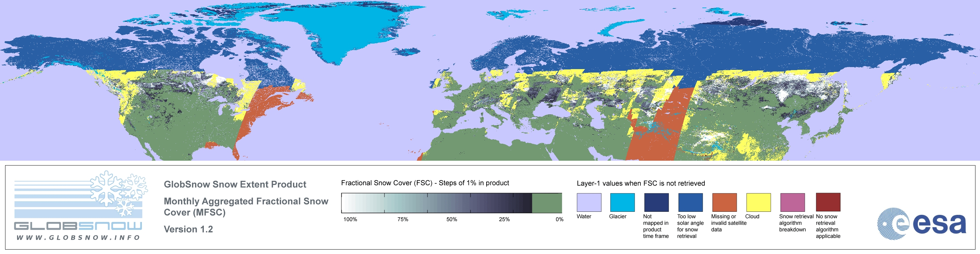Click the 'Too low solar angle' legend label

[690, 226]
